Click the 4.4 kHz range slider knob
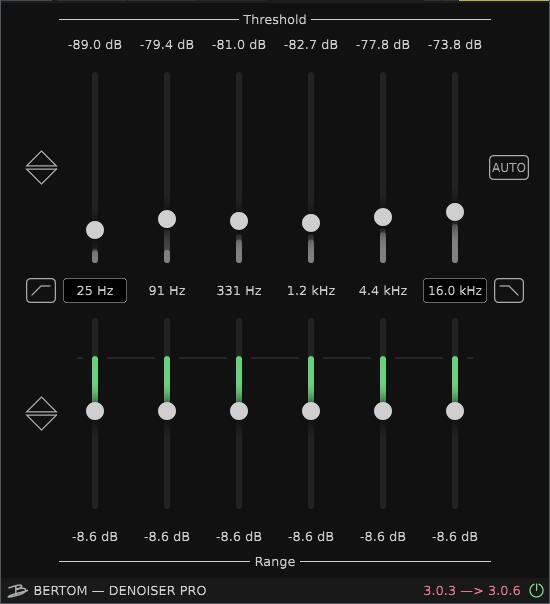Screen dimensions: 550x604 pyautogui.click(x=383, y=411)
